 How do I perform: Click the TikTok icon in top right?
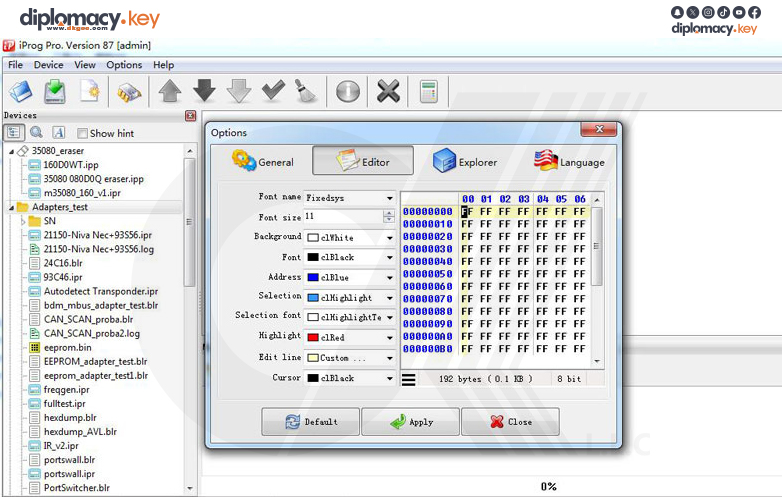click(x=723, y=12)
